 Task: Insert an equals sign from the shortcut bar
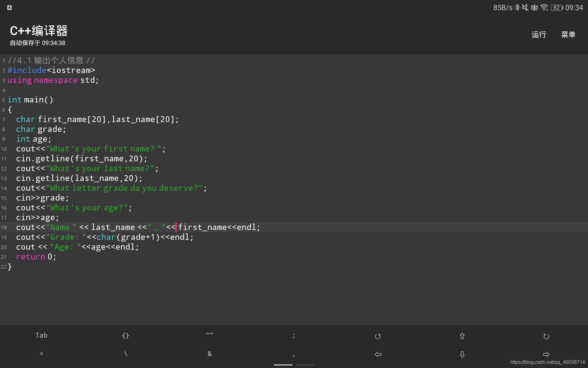coord(41,354)
